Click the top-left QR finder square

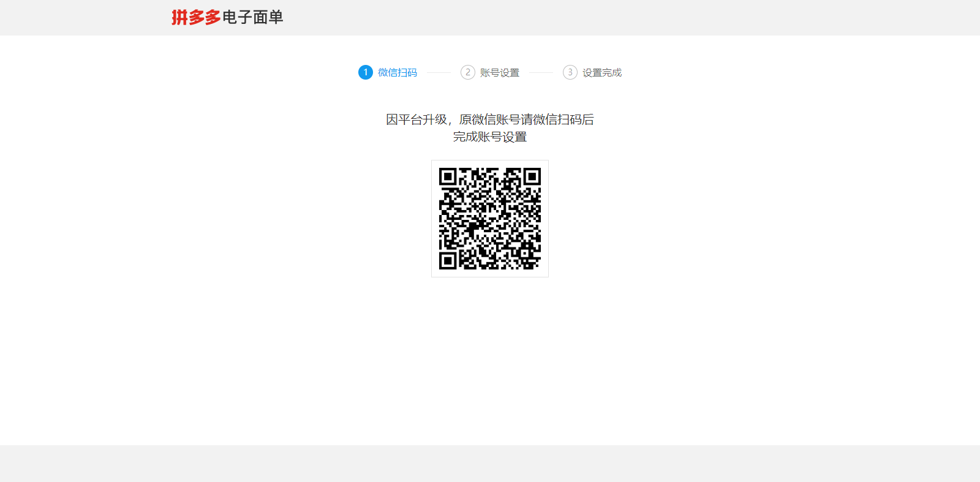[x=448, y=177]
